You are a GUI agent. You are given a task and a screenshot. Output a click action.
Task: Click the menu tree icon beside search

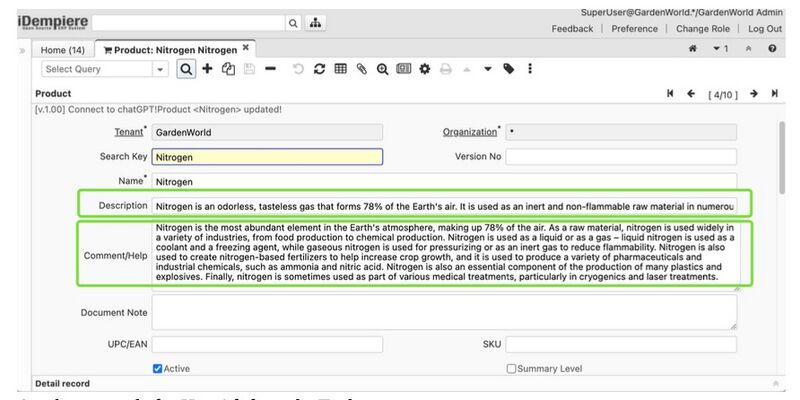point(316,21)
